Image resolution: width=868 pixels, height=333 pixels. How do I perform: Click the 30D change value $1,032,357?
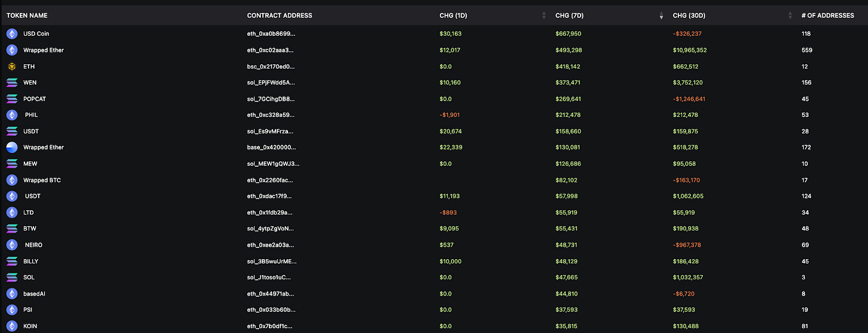tap(688, 277)
